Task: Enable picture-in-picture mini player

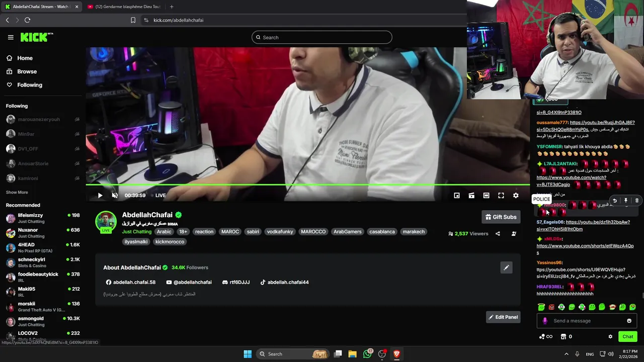Action: (x=457, y=196)
